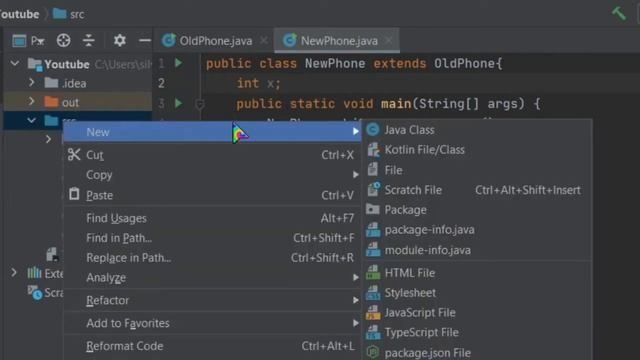This screenshot has width=640, height=360.
Task: Click the Scratch File icon
Action: (373, 189)
